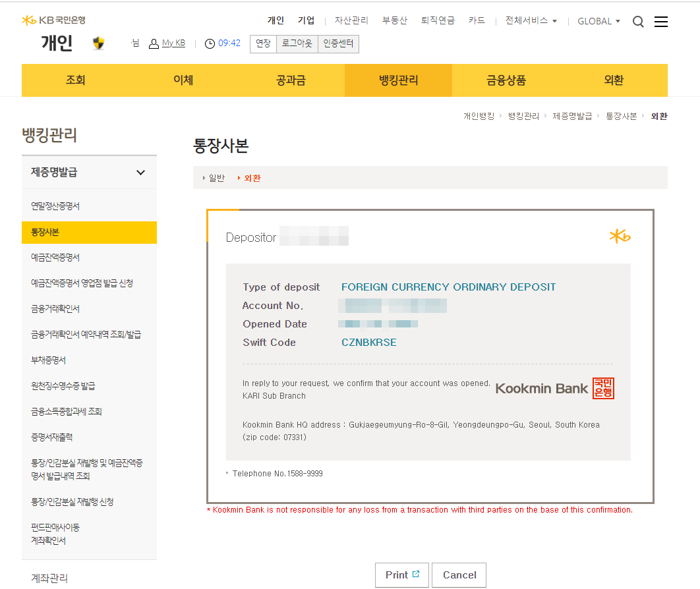700x589 pixels.
Task: Click the Telephone No. 1588-9999 text
Action: point(277,474)
